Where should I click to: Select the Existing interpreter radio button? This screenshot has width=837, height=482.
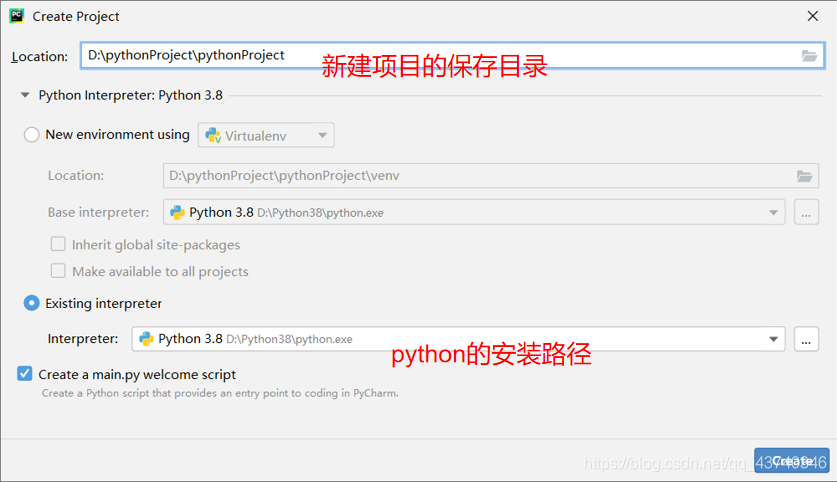pos(31,303)
